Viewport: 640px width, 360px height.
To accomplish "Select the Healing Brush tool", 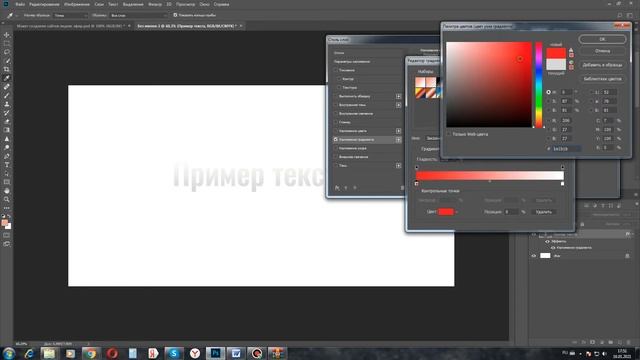I will pos(7,87).
